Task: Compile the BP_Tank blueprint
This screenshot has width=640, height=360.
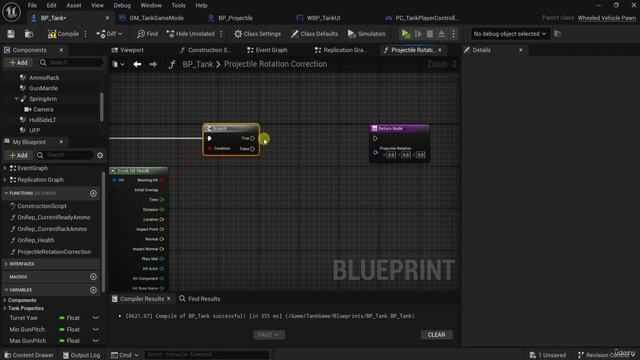Action: 63,34
